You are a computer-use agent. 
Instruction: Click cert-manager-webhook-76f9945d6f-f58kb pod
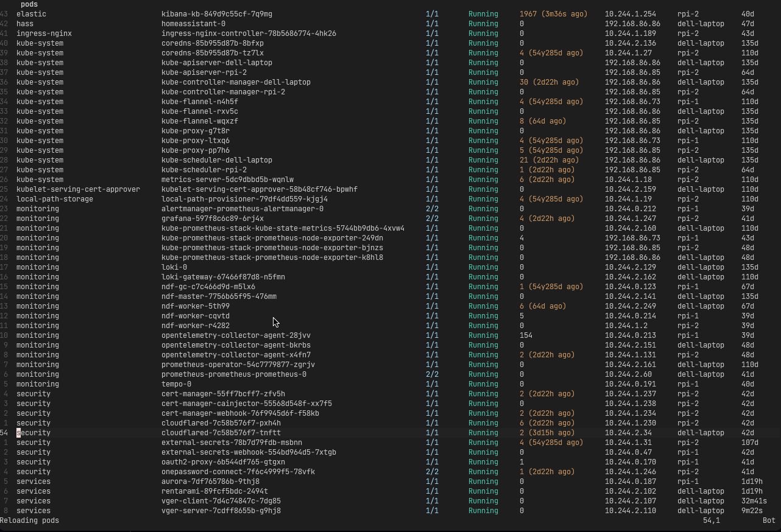point(240,413)
